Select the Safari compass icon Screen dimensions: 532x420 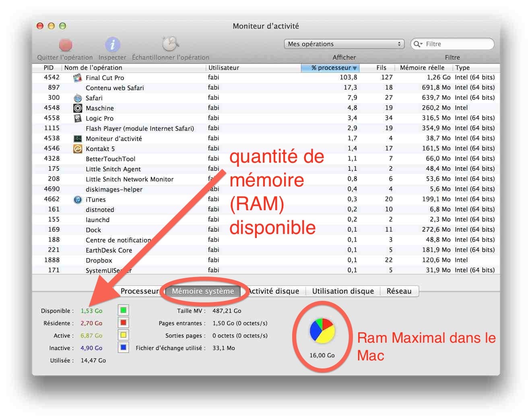tap(78, 98)
